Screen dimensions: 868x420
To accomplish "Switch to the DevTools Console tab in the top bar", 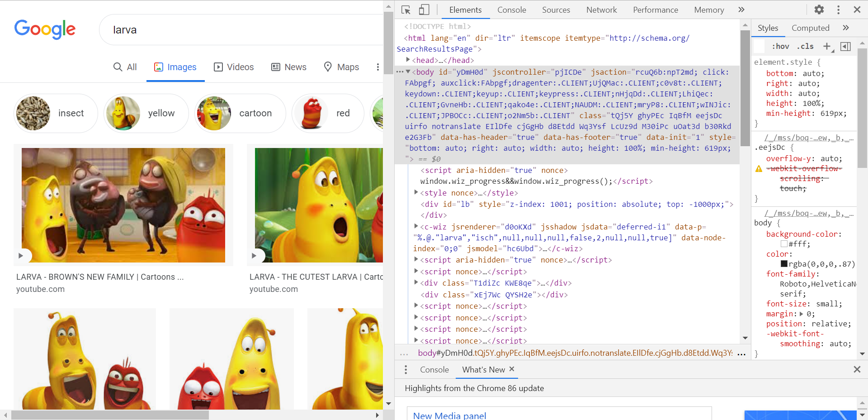I will point(512,10).
